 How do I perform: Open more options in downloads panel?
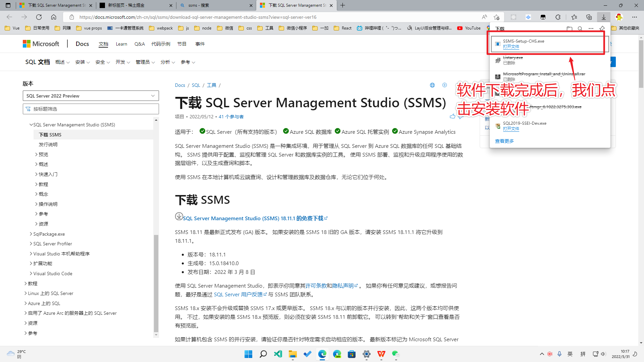click(x=591, y=29)
